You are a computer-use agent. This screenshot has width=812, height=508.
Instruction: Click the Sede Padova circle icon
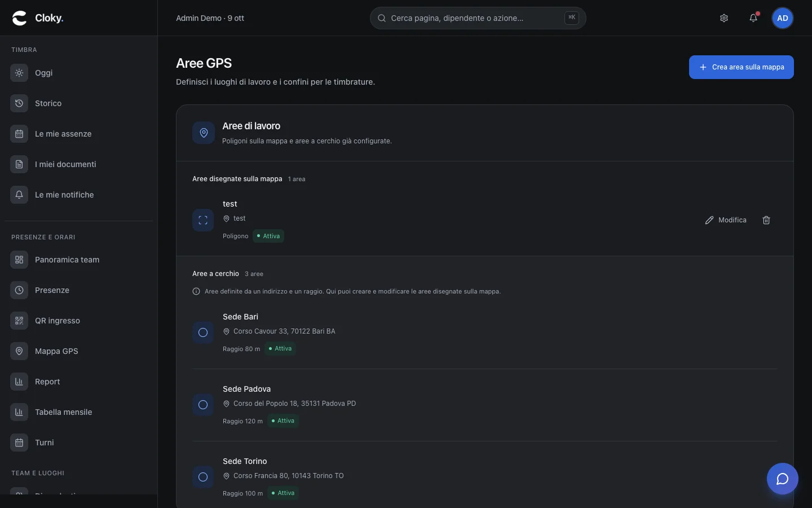[x=203, y=405]
